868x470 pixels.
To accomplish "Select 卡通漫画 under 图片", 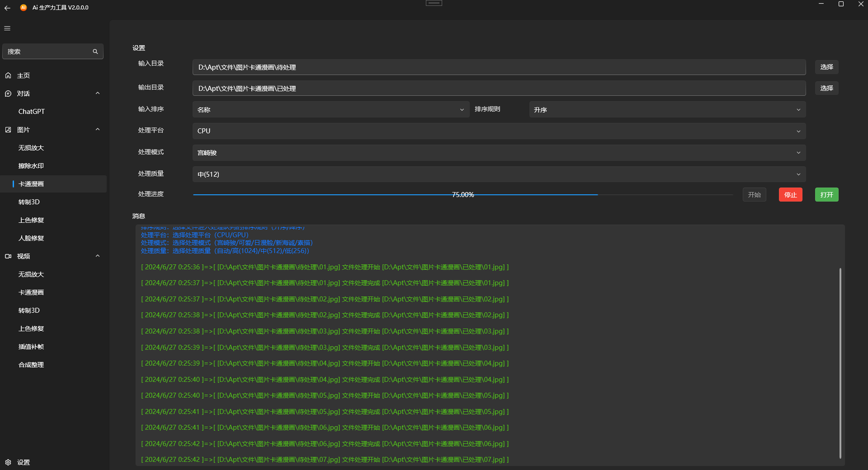I will [53, 184].
